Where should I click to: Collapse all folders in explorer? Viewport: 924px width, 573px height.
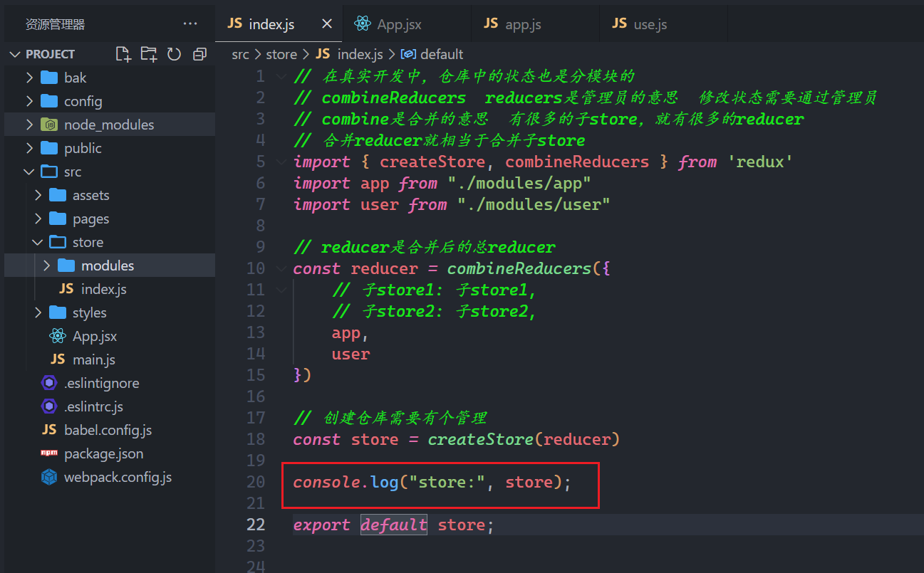[x=199, y=54]
